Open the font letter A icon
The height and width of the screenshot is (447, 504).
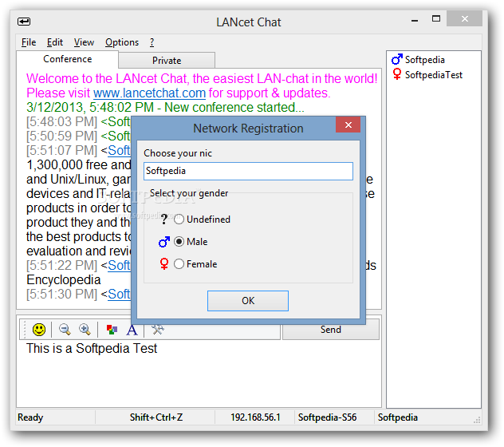pos(132,330)
